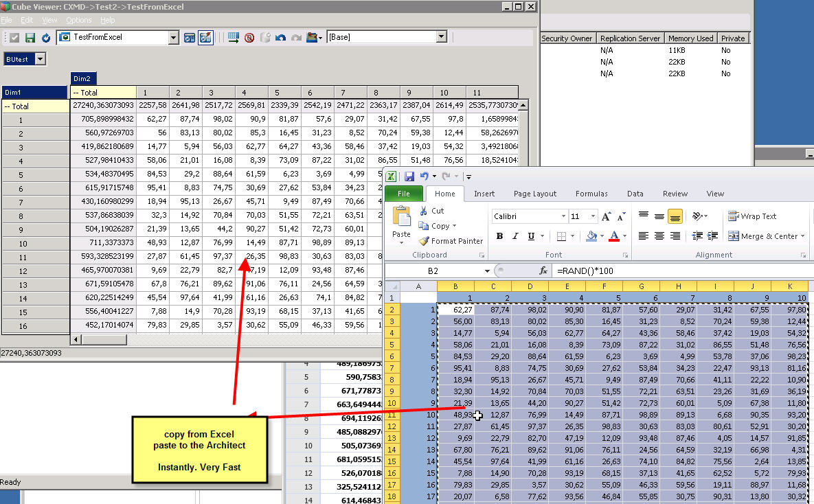Click the Dim2 column dimension button
The image size is (814, 504).
click(x=83, y=78)
